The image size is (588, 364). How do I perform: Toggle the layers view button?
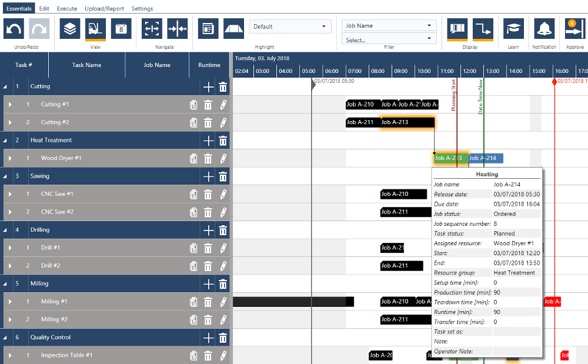click(x=70, y=28)
